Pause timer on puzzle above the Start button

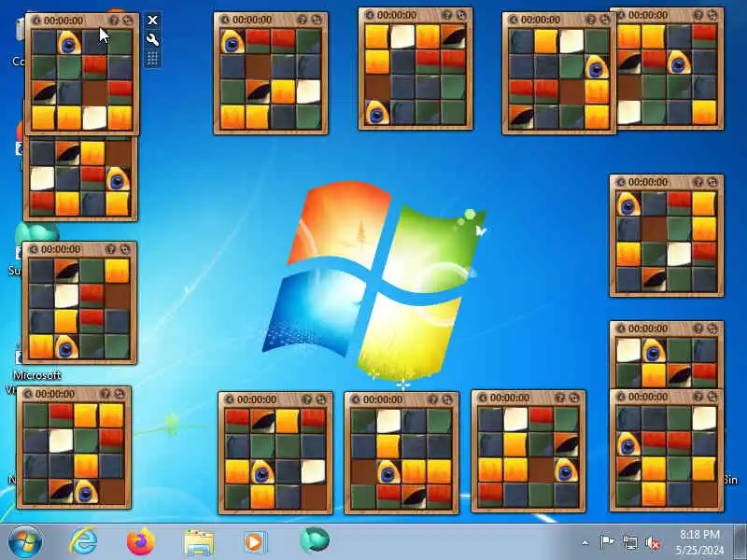click(x=29, y=394)
